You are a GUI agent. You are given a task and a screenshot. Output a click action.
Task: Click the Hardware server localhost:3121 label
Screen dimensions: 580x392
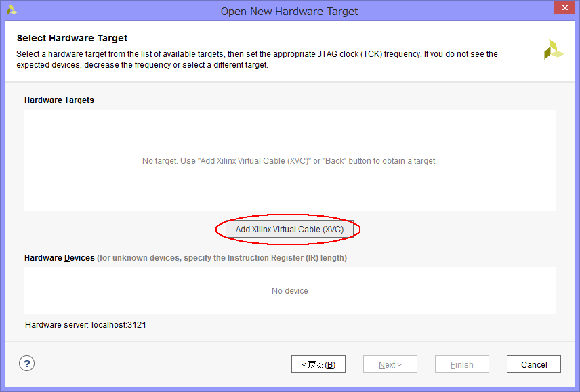click(x=85, y=325)
